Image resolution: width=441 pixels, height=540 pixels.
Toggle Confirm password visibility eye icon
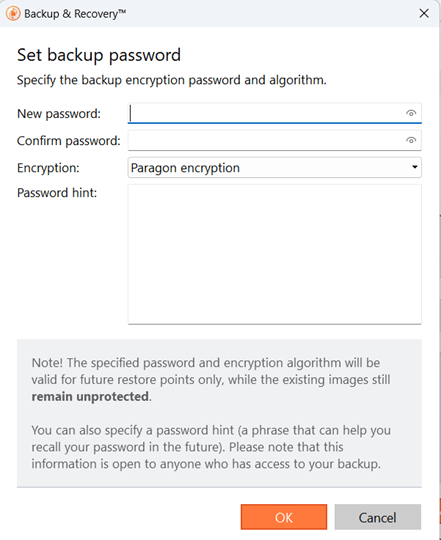click(411, 140)
